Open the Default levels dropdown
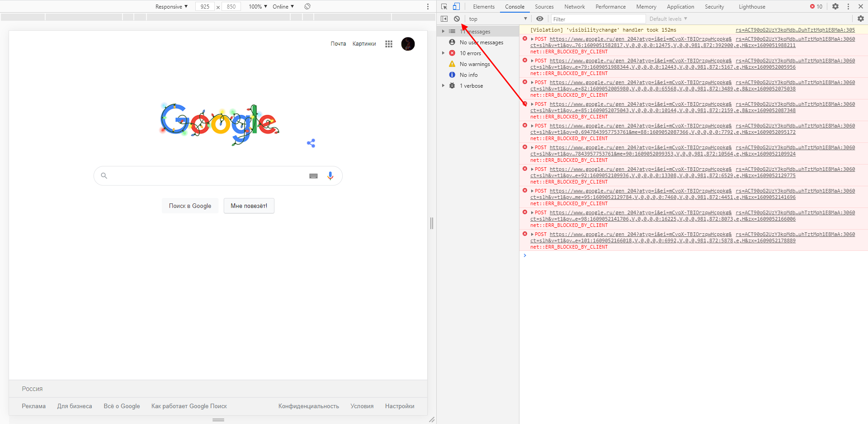This screenshot has height=424, width=868. click(668, 19)
